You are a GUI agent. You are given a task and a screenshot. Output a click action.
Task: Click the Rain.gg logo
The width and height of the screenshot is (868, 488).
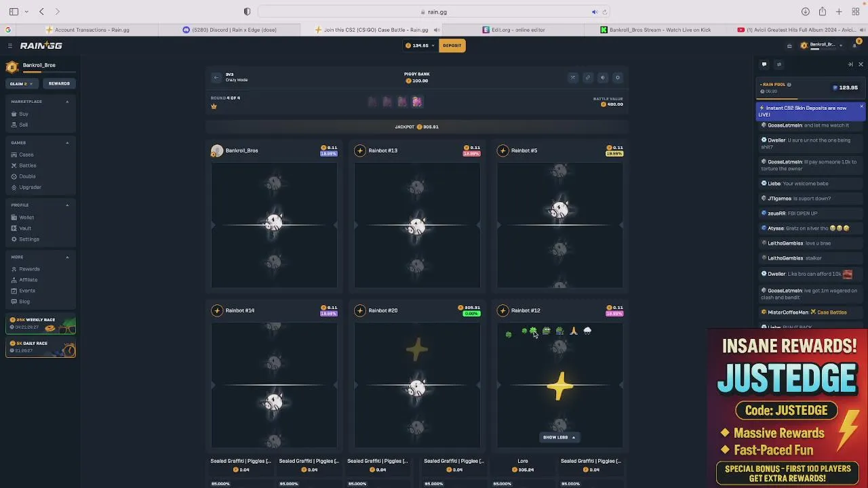click(x=41, y=45)
